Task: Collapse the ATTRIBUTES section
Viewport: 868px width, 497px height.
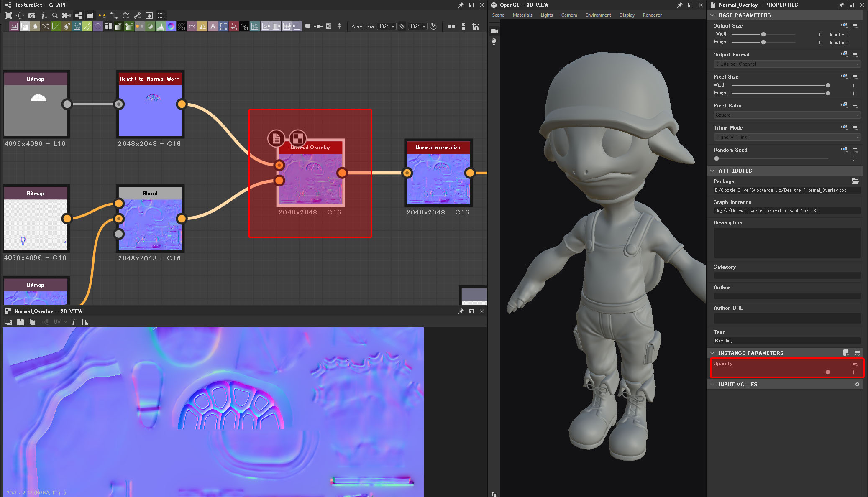Action: [712, 171]
